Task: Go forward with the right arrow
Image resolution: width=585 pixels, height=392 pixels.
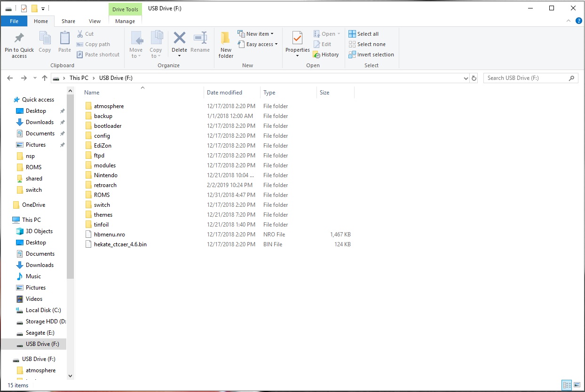Action: pyautogui.click(x=24, y=78)
